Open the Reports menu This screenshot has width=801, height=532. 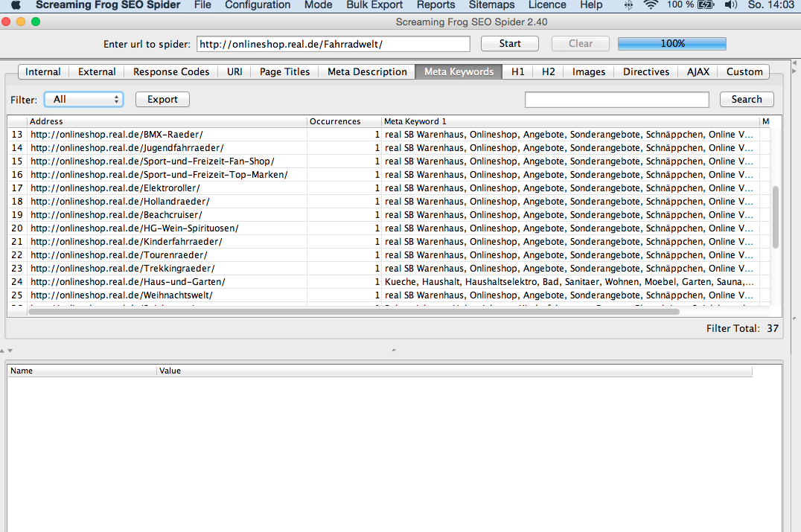pos(435,5)
